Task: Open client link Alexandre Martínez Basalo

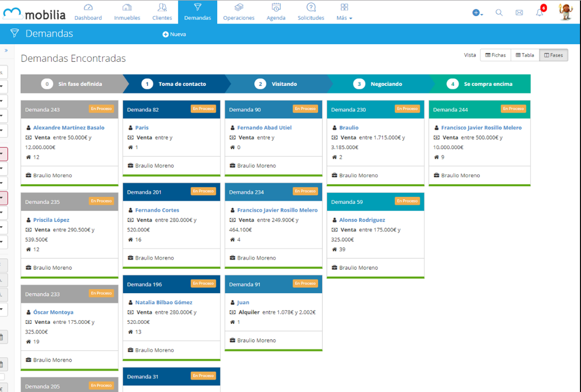Action: pyautogui.click(x=69, y=127)
